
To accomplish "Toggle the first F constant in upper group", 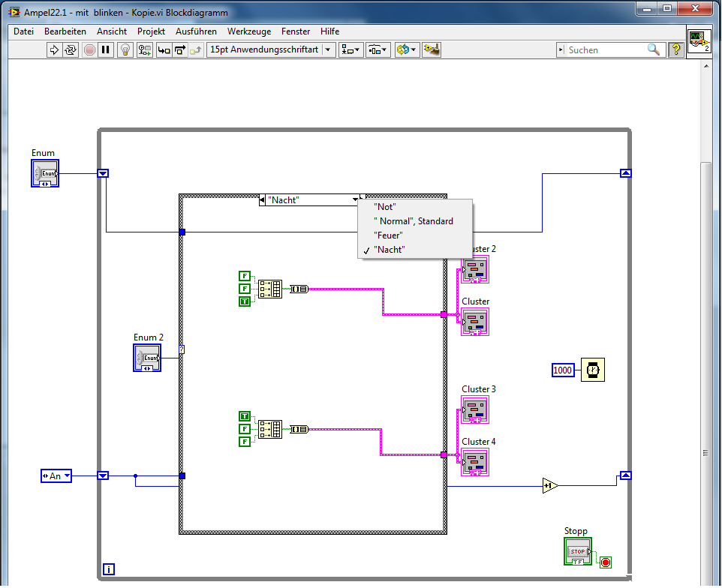I will pyautogui.click(x=245, y=276).
